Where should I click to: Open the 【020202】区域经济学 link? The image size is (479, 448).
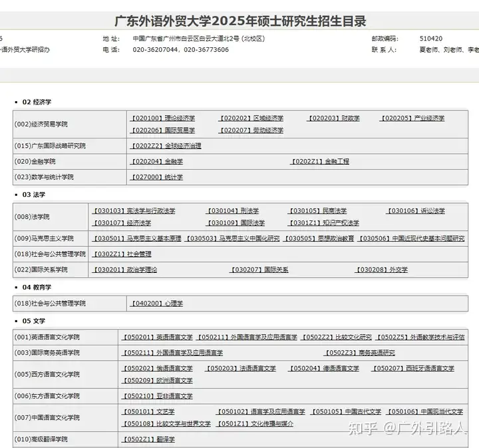[x=251, y=118]
